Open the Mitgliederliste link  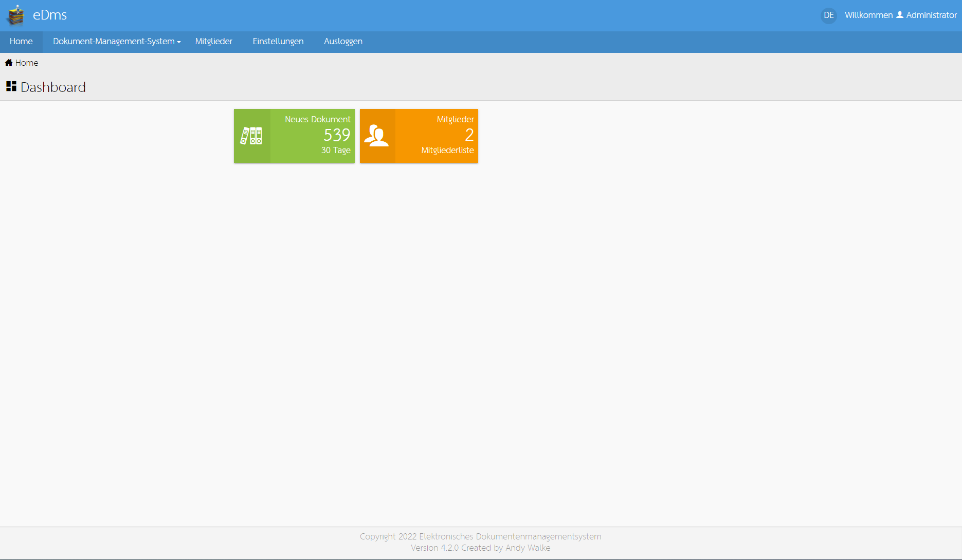pyautogui.click(x=447, y=151)
